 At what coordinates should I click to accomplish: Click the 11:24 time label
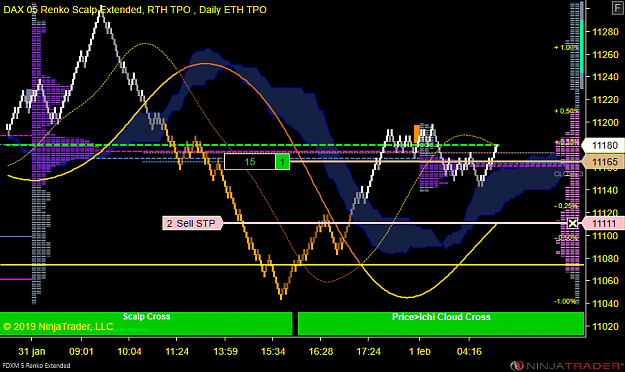click(177, 352)
